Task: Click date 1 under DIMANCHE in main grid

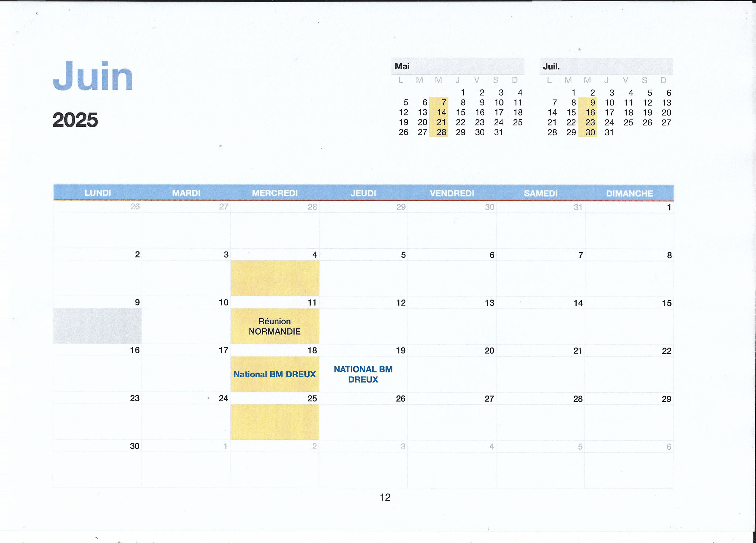Action: [x=669, y=208]
